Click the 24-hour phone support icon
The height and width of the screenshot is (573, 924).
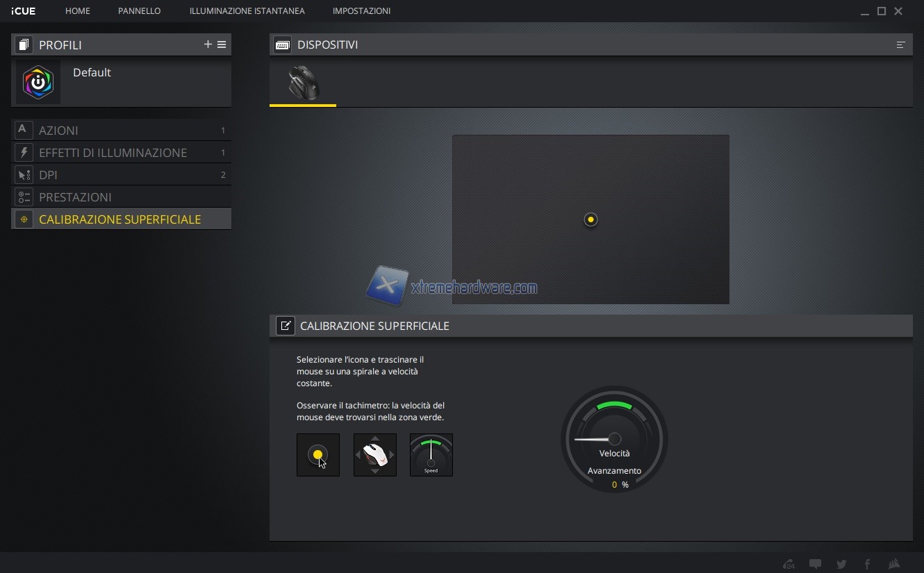point(789,564)
